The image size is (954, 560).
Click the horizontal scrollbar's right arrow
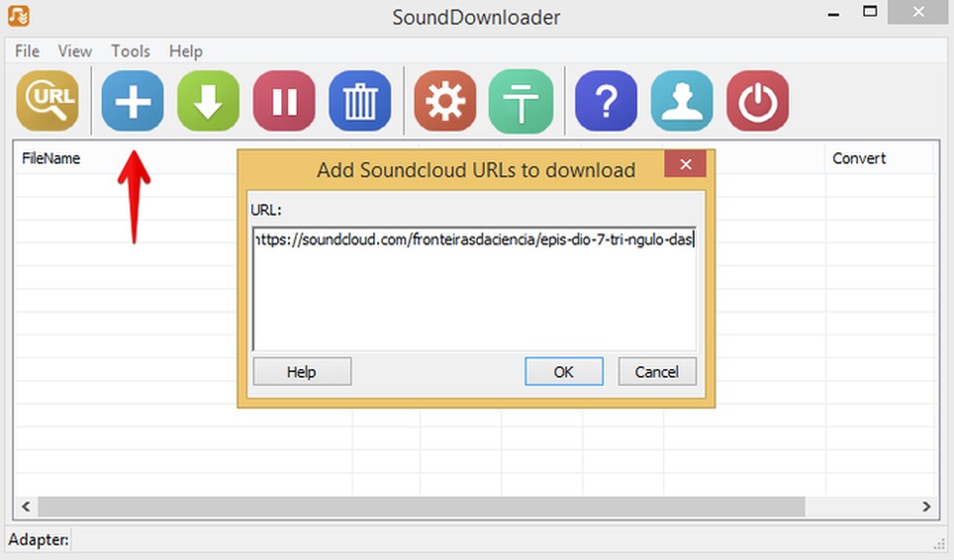[928, 506]
